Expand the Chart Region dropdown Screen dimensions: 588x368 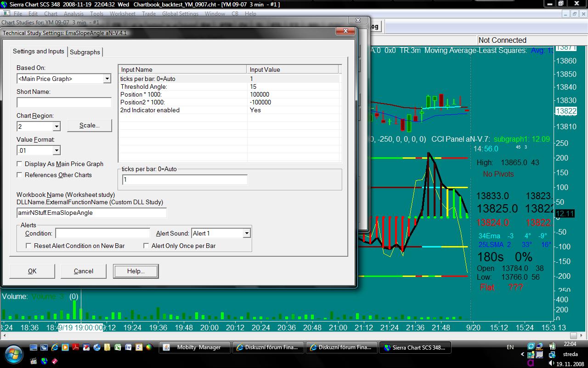[57, 126]
